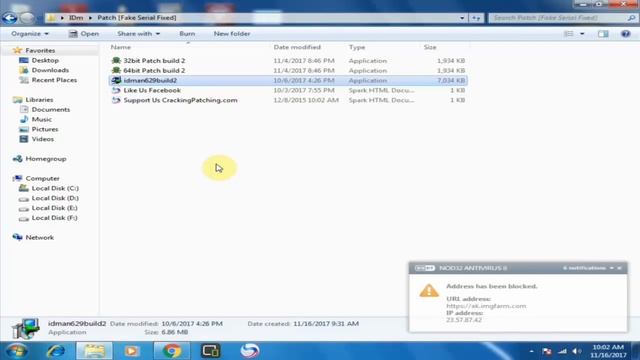Open the Pictures library
The height and width of the screenshot is (360, 640).
45,129
